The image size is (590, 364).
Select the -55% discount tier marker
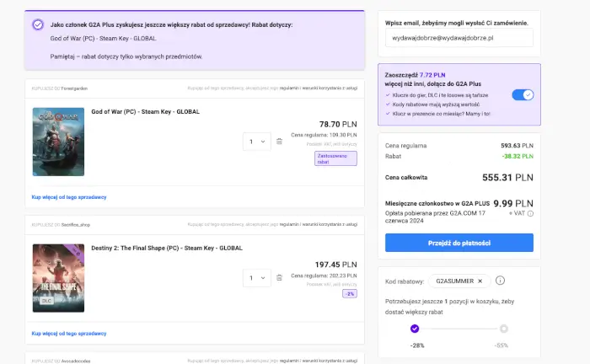coord(503,329)
